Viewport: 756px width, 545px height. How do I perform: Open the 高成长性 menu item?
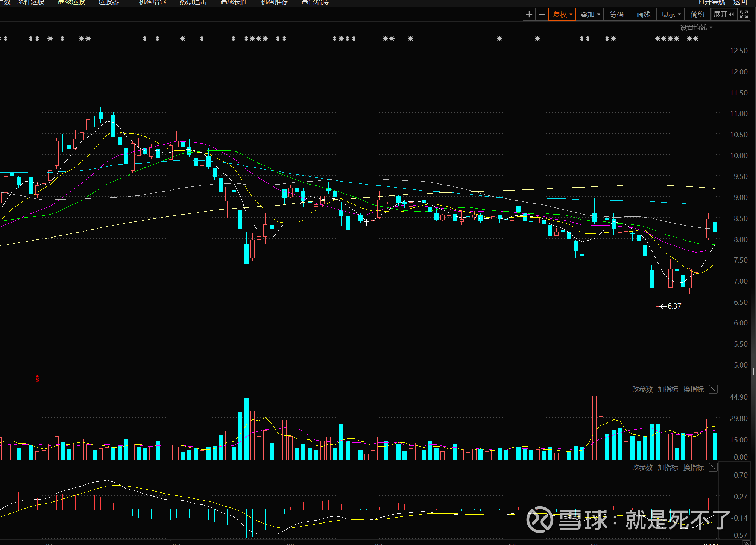click(234, 2)
